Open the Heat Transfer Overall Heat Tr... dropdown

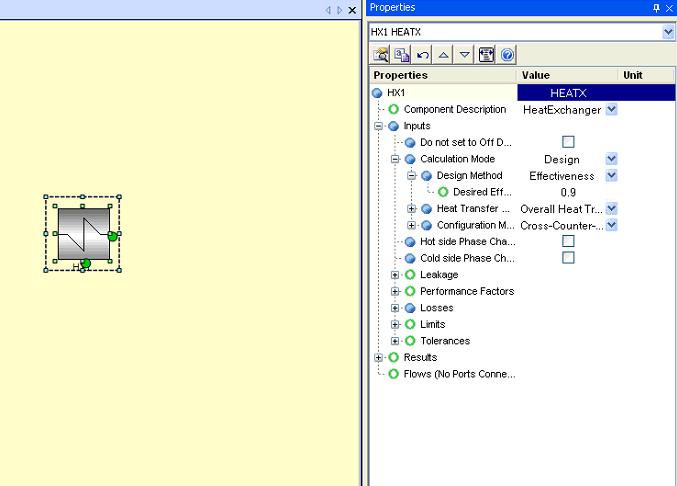[611, 208]
